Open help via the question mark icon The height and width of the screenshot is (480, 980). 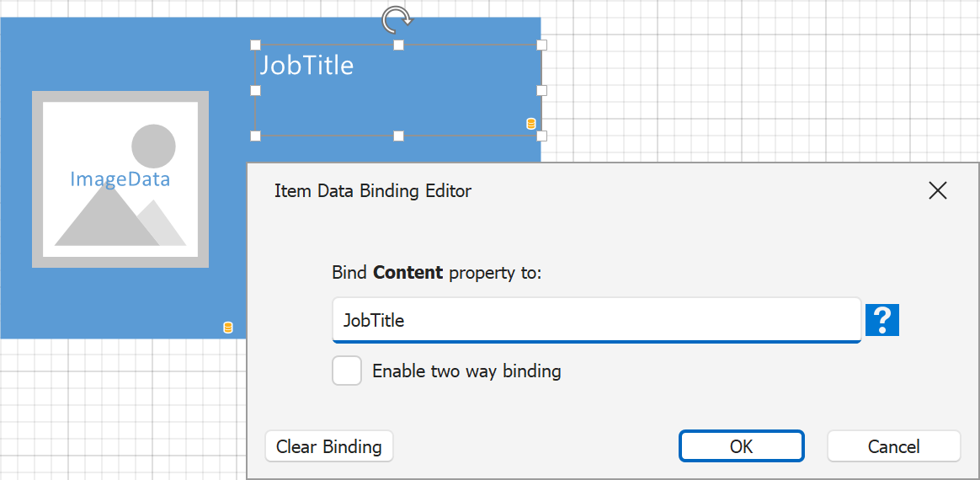tap(882, 320)
